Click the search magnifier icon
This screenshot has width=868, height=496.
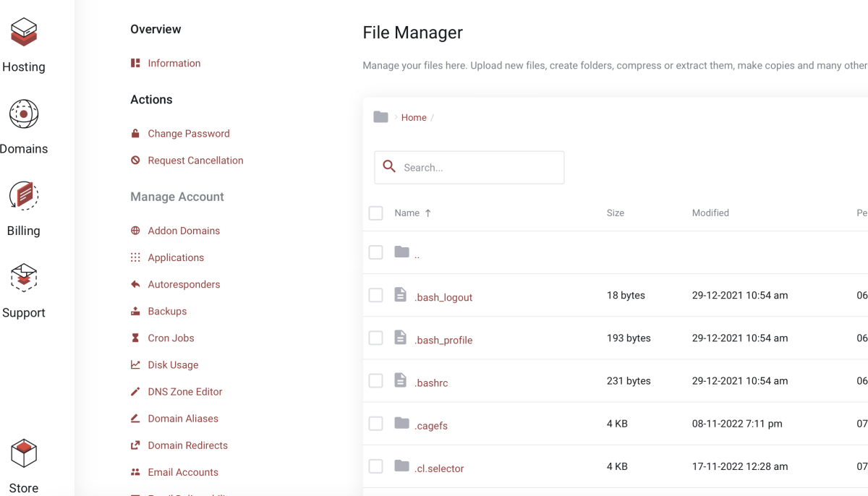(389, 167)
